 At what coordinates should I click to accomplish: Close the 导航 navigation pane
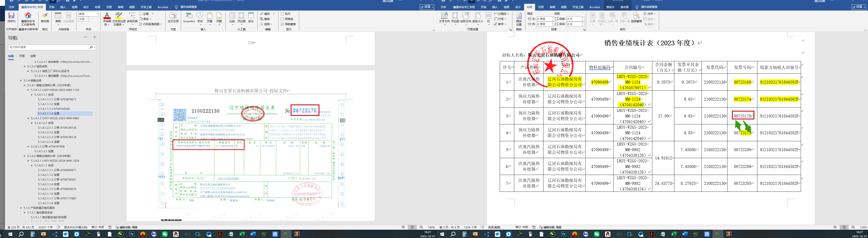(95, 37)
